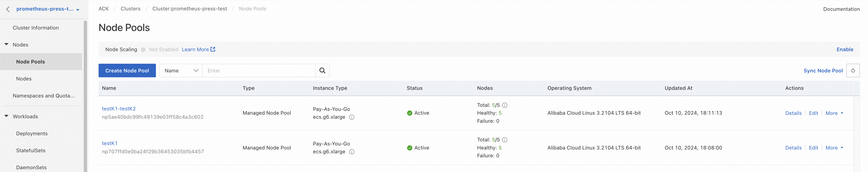Click info icon next to testK1 ecs.g6.xlarge

[x=351, y=152]
